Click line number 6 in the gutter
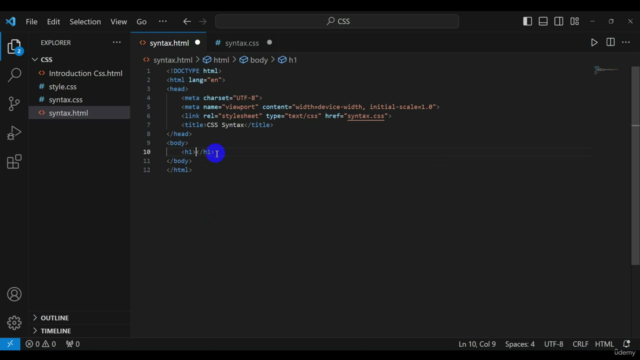 coord(149,116)
